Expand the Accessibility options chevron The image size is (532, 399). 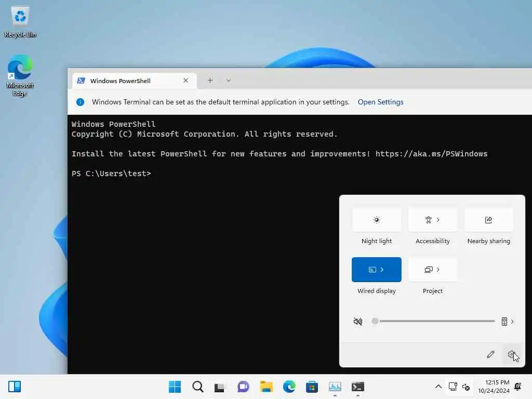pyautogui.click(x=438, y=220)
